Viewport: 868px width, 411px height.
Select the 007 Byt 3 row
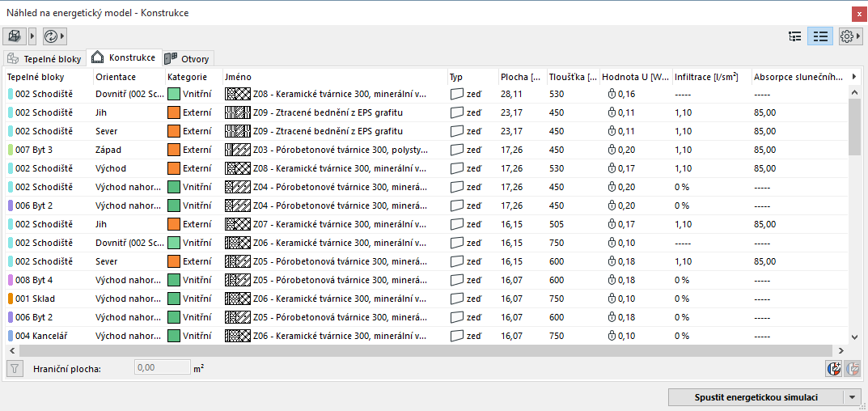[426, 150]
